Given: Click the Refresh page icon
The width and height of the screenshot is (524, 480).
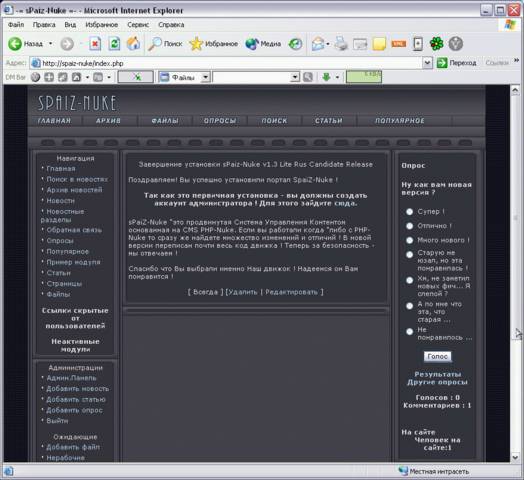Looking at the screenshot, I should point(114,44).
